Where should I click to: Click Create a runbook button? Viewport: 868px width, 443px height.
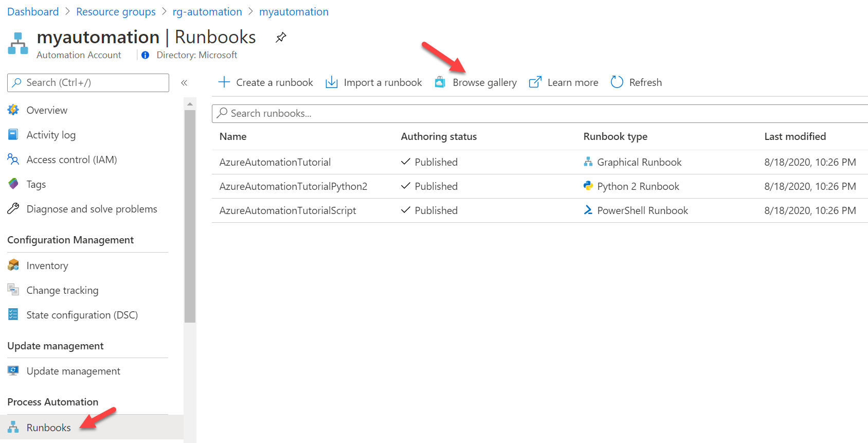tap(265, 82)
